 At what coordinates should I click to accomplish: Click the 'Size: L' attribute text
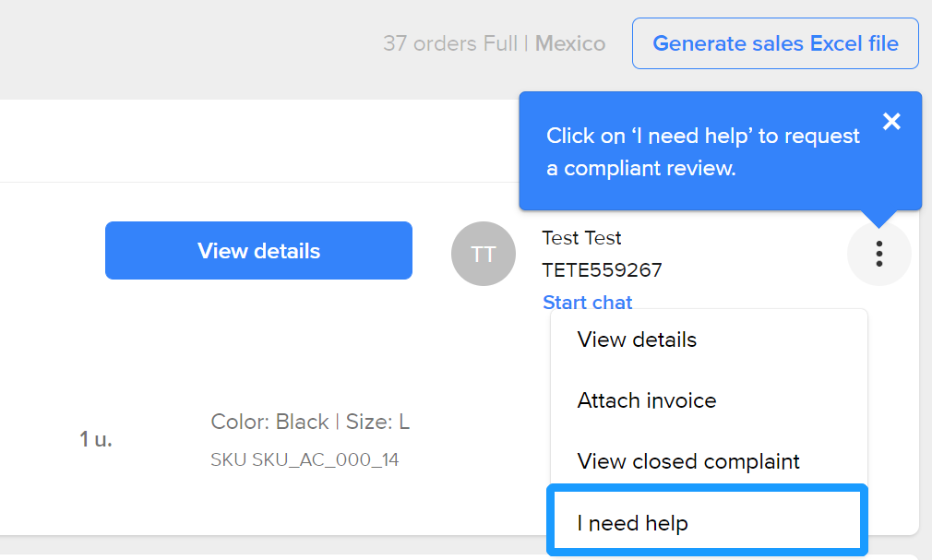pos(377,422)
